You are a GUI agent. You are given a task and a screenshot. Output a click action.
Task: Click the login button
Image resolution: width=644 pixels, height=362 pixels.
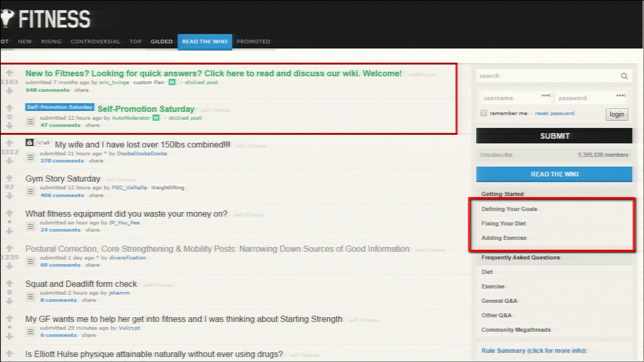point(617,114)
